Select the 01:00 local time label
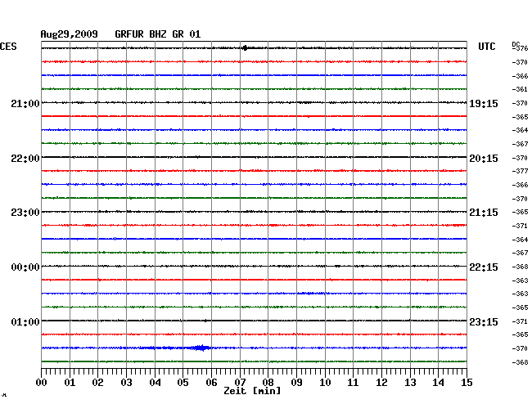This screenshot has height=404, width=532. point(25,321)
